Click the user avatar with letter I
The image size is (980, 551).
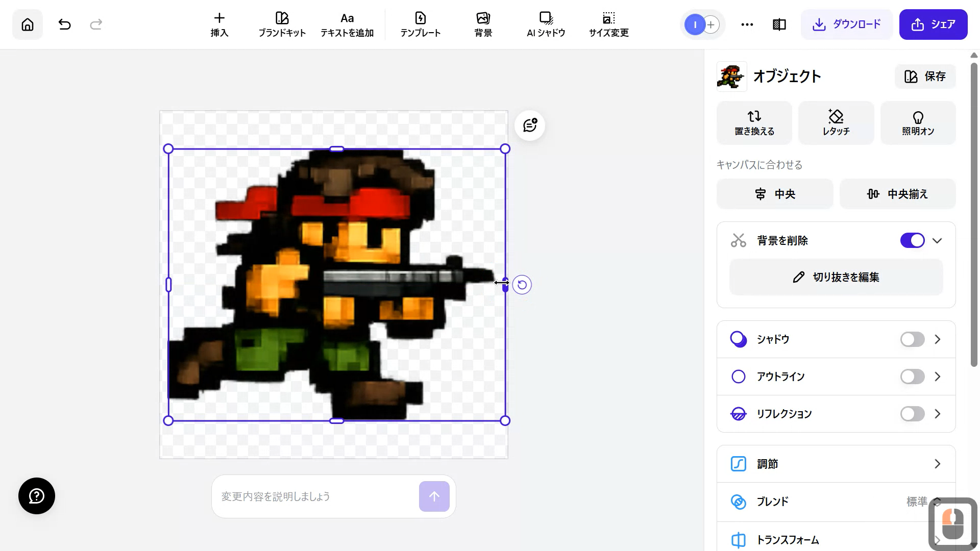tap(695, 24)
